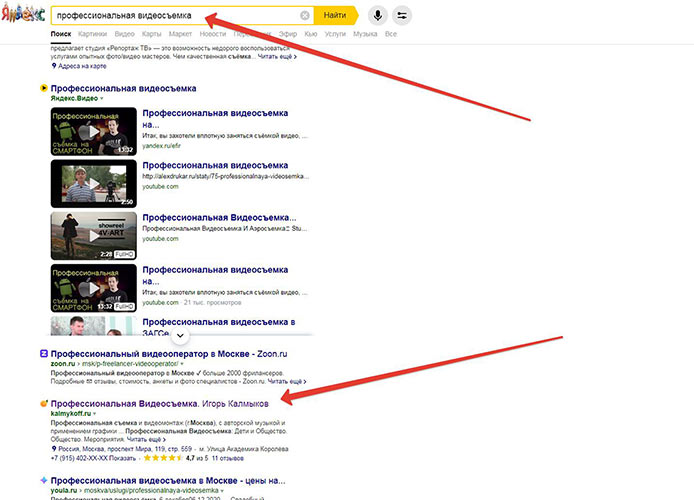The height and width of the screenshot is (500, 694).
Task: Open youla.ru result dropdown arrow
Action: [222, 491]
